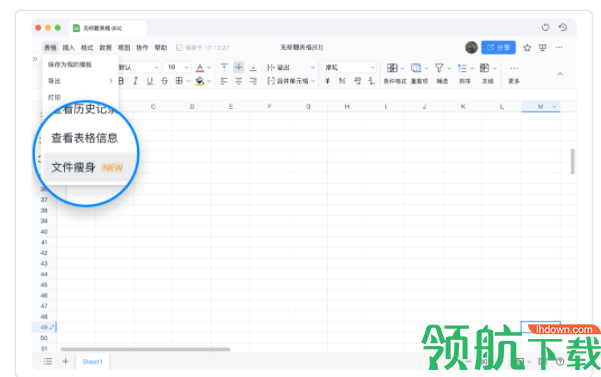Open the font family dropdown 默认
The width and height of the screenshot is (601, 377).
(138, 67)
